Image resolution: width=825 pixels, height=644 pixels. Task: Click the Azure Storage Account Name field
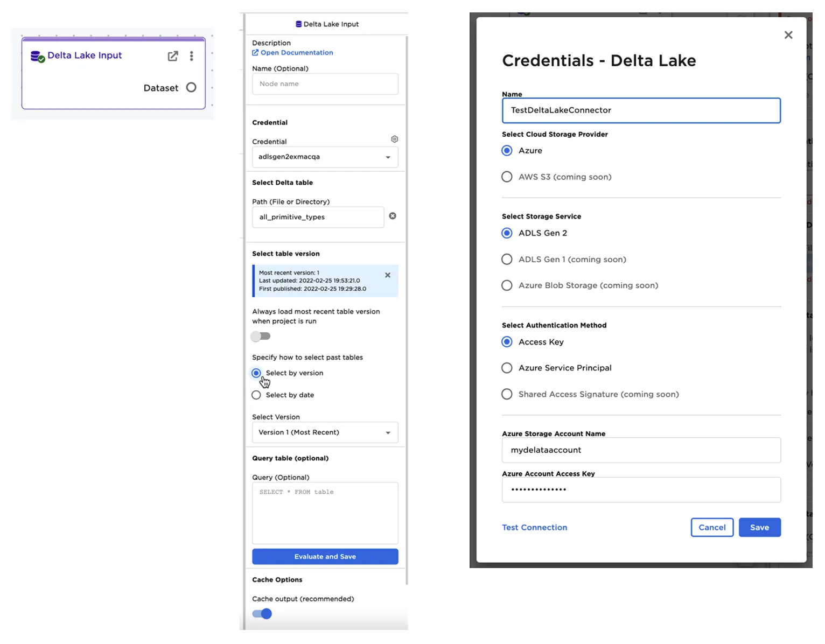pyautogui.click(x=641, y=450)
